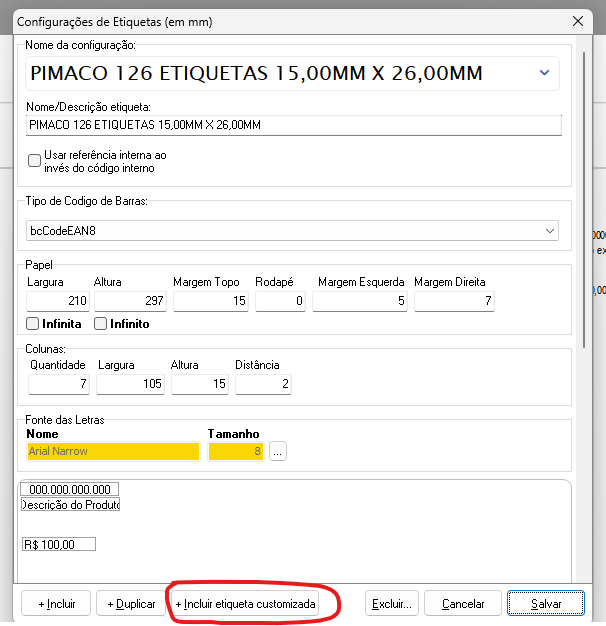Expand the Tipo de Codigo de Barras combo box
This screenshot has width=606, height=626.
pyautogui.click(x=550, y=231)
